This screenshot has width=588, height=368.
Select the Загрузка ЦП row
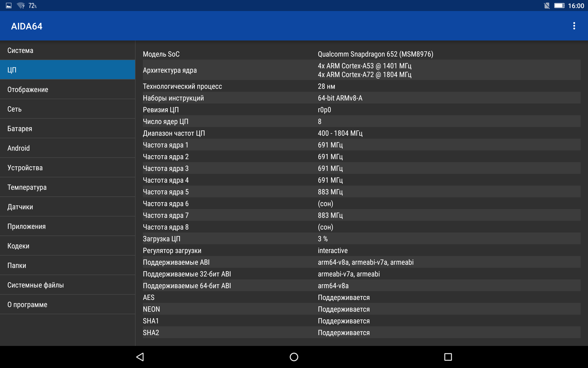pyautogui.click(x=362, y=239)
